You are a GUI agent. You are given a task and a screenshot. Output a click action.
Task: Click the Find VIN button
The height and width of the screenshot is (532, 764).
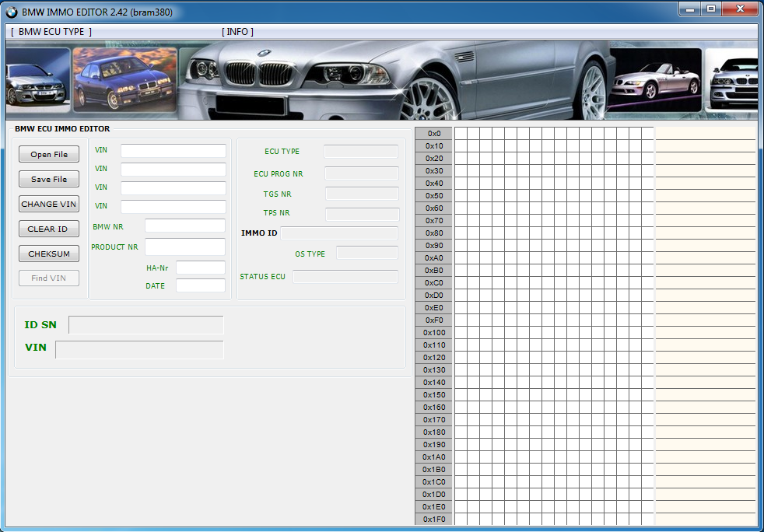click(49, 278)
